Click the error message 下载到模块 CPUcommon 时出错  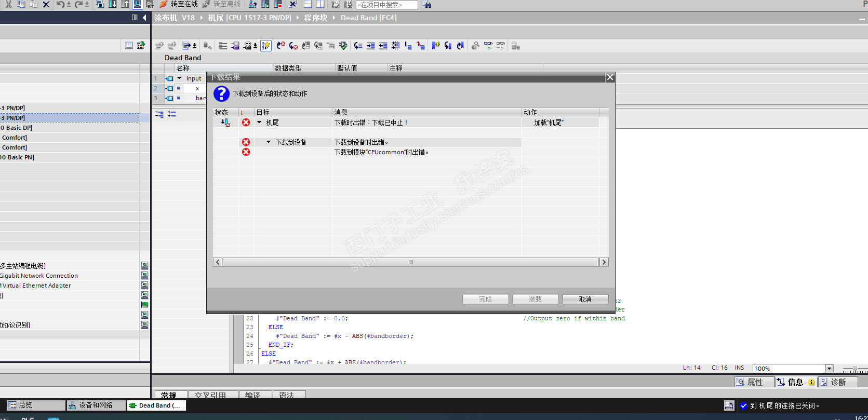tap(381, 152)
